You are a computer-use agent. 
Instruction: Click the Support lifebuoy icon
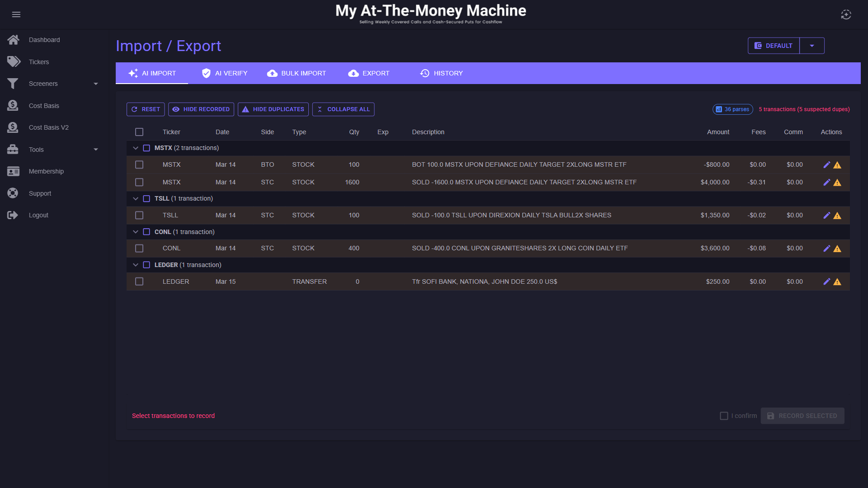pos(13,193)
